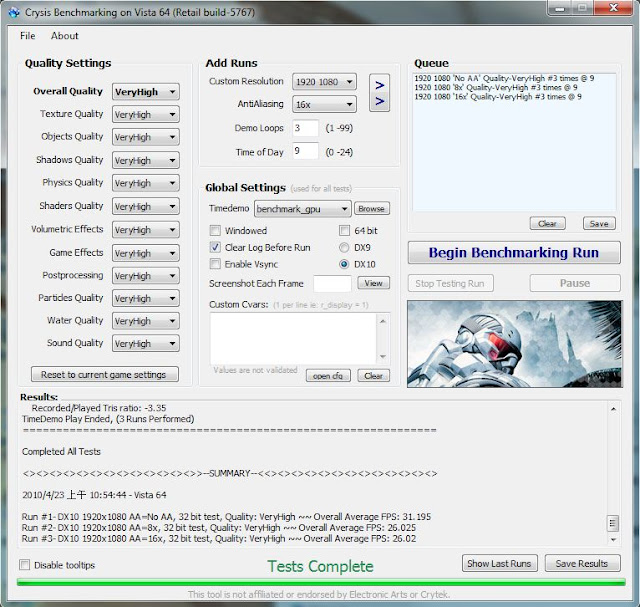
Task: Open the Overall Quality dropdown
Action: 146,92
